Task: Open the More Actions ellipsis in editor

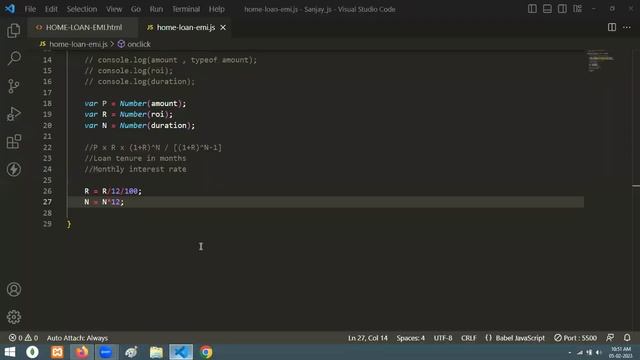Action: click(x=627, y=27)
